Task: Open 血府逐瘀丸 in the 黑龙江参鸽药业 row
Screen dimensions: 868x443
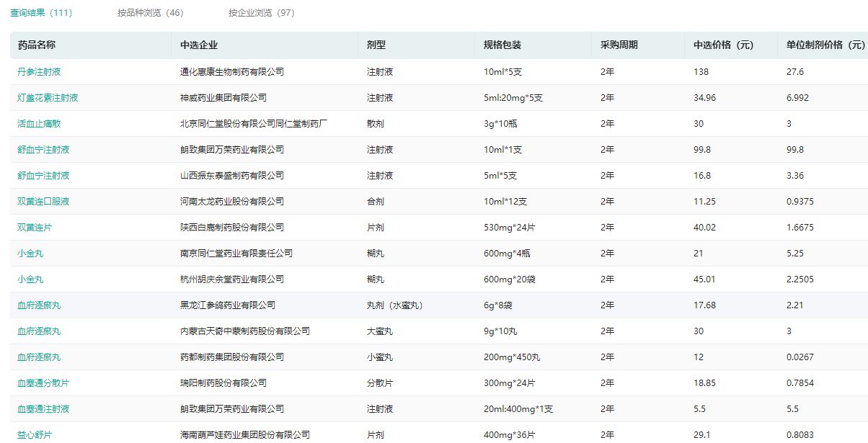Action: pos(39,305)
